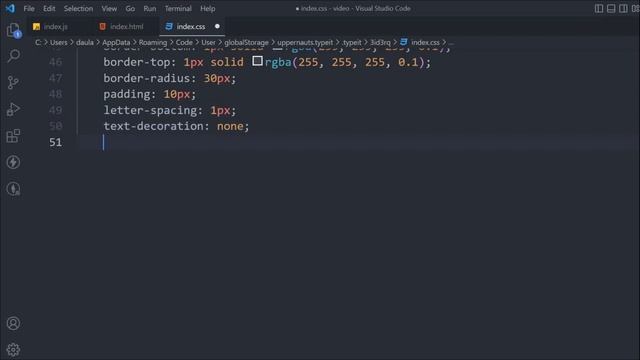This screenshot has height=360, width=640.
Task: Switch to the index.html tab
Action: [x=126, y=27]
